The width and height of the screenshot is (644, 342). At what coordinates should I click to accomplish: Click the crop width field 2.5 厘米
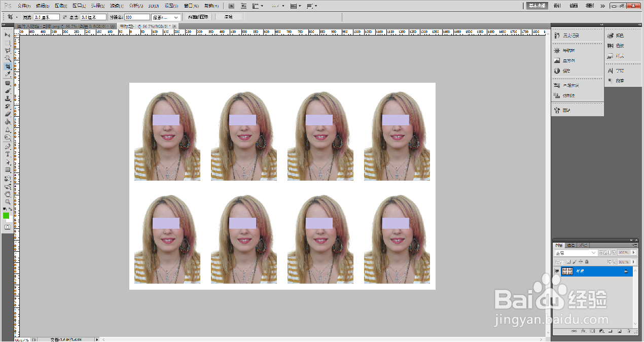[x=47, y=17]
